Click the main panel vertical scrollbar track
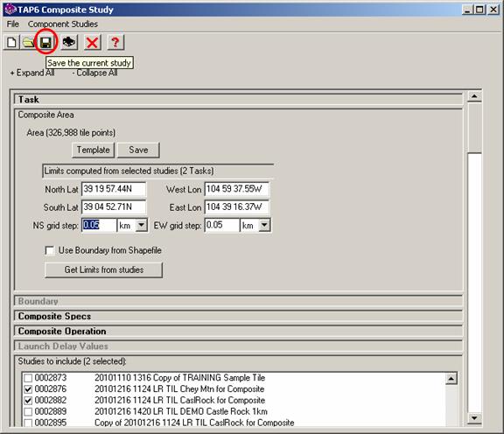This screenshot has width=504, height=434. [x=474, y=283]
